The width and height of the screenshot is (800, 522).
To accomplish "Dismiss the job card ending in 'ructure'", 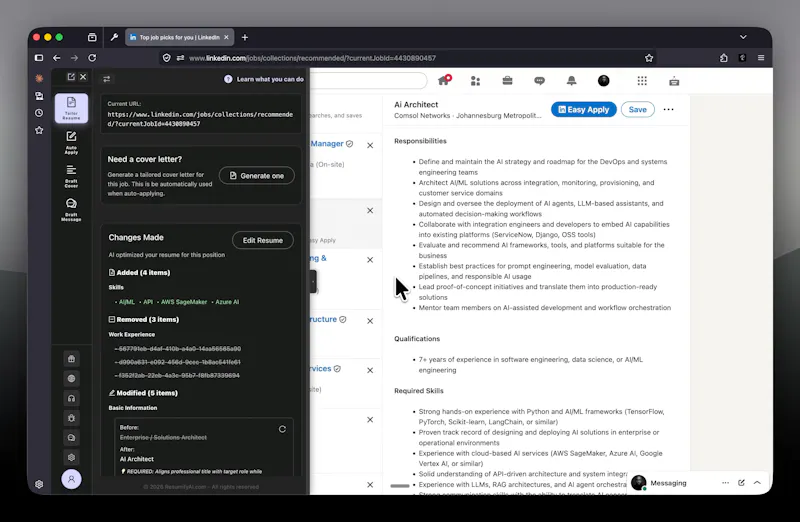I will (x=370, y=321).
